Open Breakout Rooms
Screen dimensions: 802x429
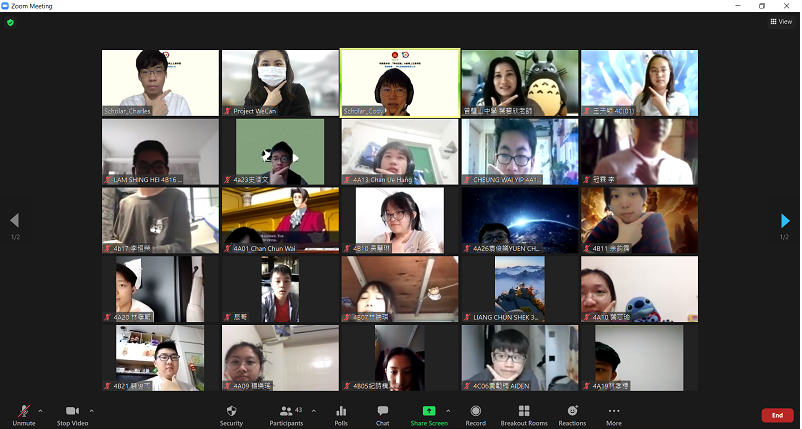524,414
